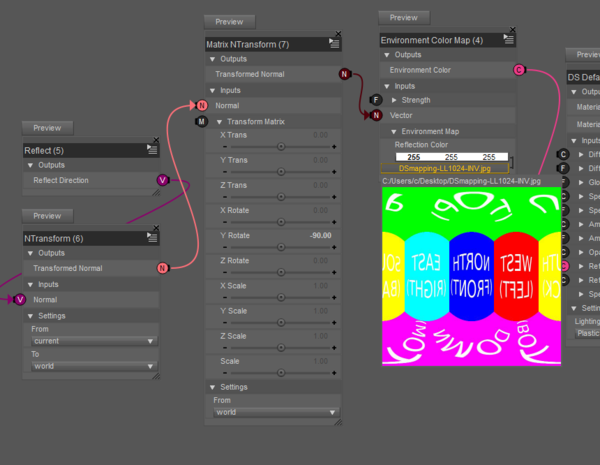Screen dimensions: 600x465
Task: Open the From dropdown showing current
Action: tap(94, 341)
